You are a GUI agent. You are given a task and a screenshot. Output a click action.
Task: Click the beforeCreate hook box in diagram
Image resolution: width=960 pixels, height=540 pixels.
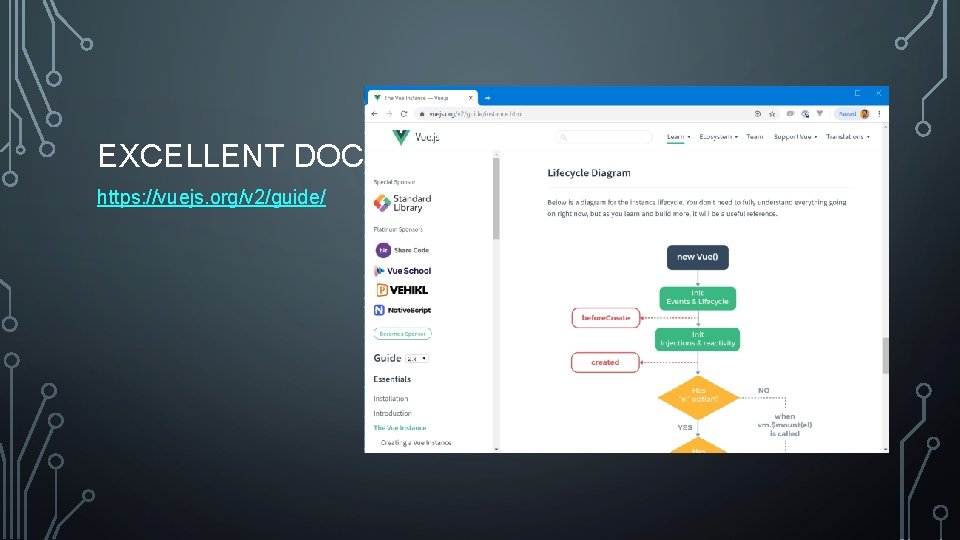point(606,318)
